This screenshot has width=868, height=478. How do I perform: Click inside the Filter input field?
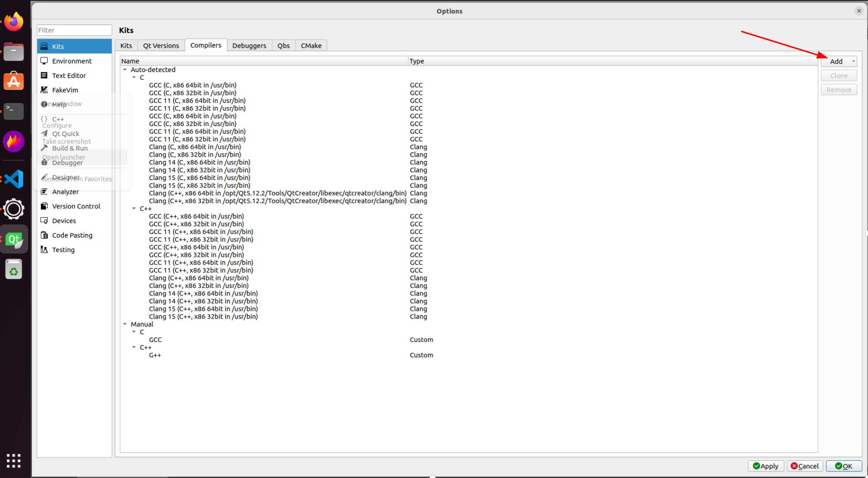pyautogui.click(x=74, y=30)
